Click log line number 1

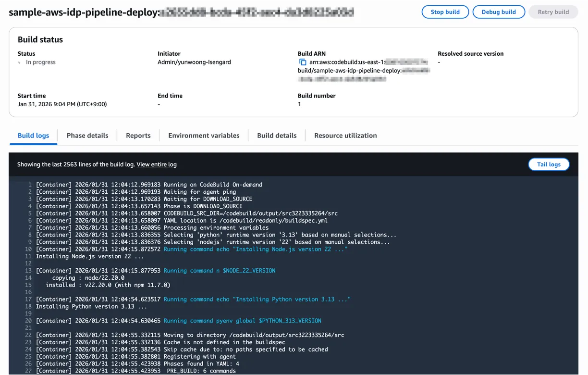pyautogui.click(x=29, y=184)
